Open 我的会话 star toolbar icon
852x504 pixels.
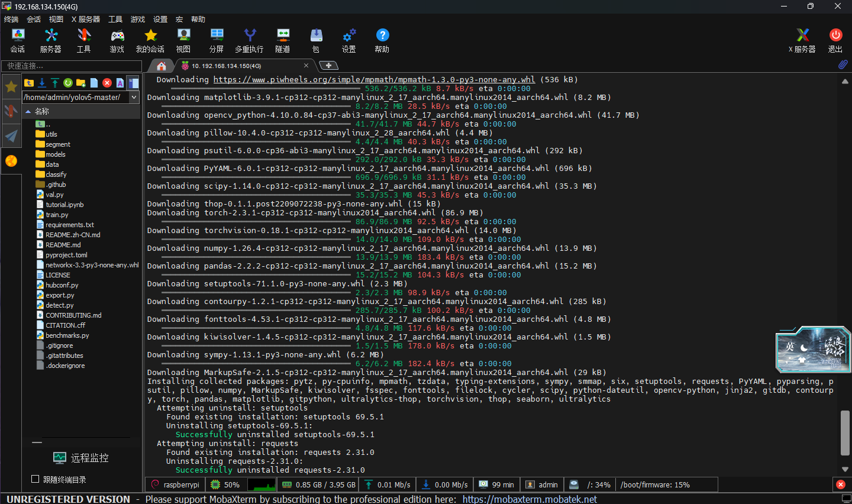coord(150,41)
